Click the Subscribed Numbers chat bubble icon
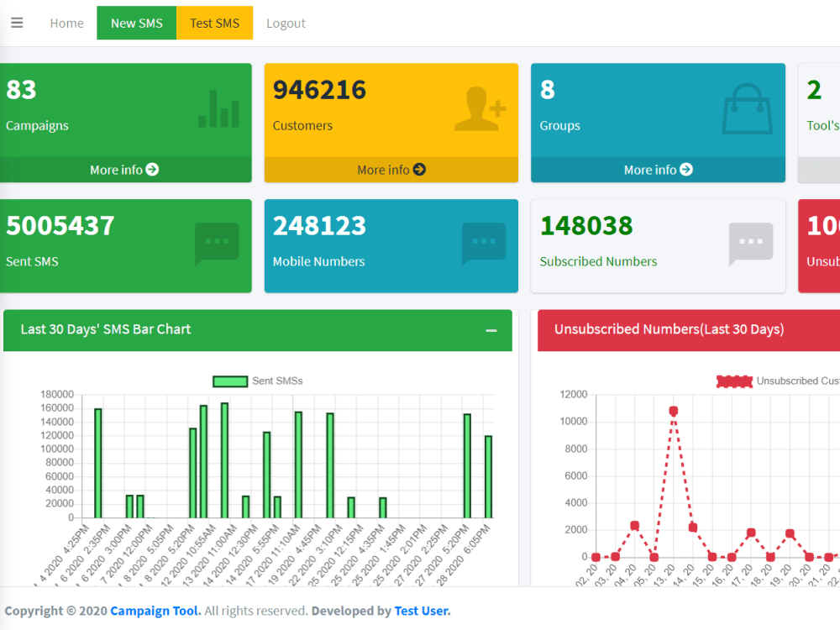This screenshot has height=630, width=840. [x=751, y=244]
